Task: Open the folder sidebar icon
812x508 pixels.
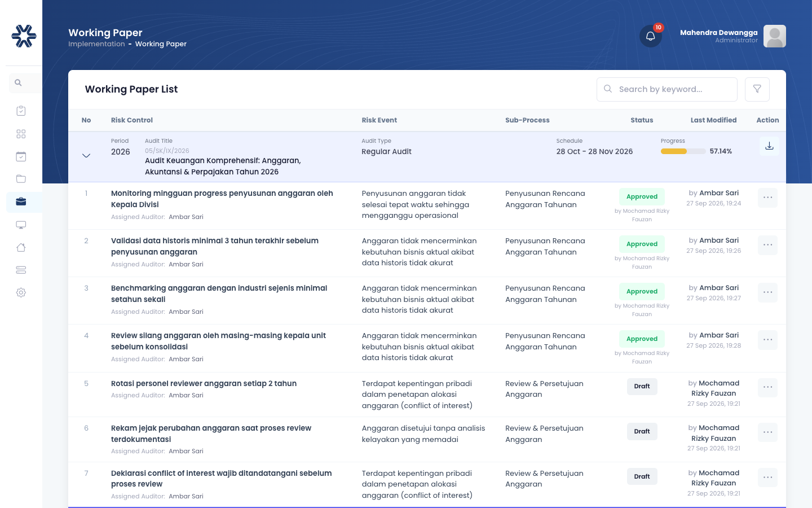Action: (21, 179)
